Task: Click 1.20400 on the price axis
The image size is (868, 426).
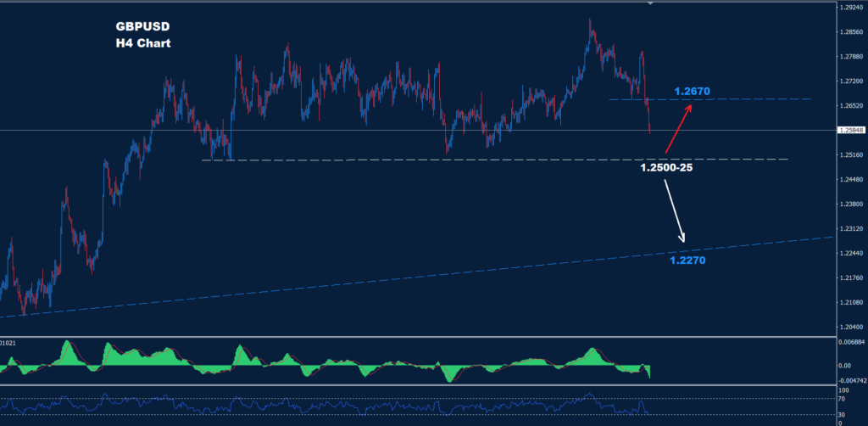Action: click(853, 327)
